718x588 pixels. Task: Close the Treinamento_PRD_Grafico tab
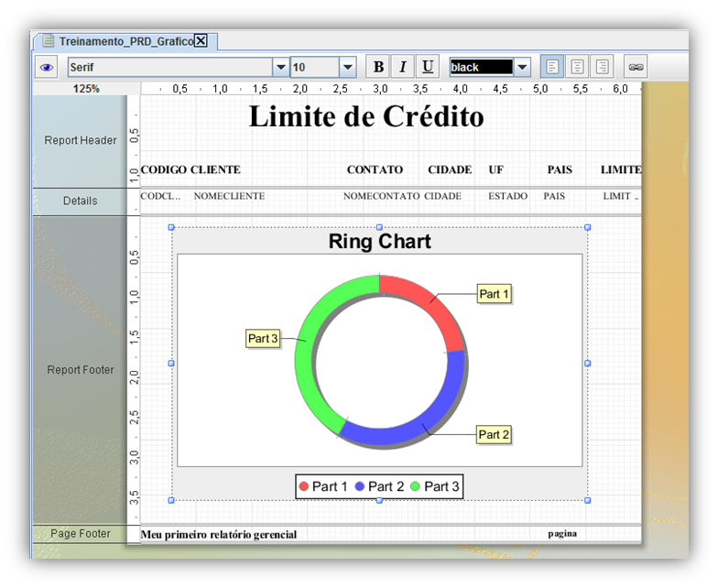tap(201, 41)
